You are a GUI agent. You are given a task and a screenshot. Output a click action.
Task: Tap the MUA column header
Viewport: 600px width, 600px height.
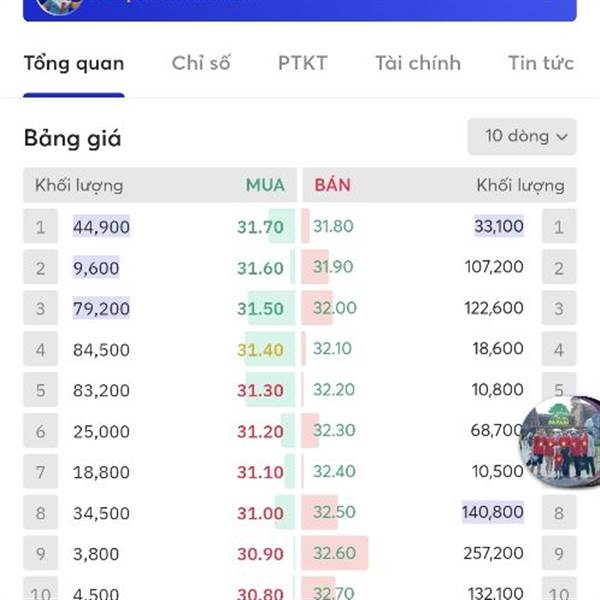coord(265,185)
